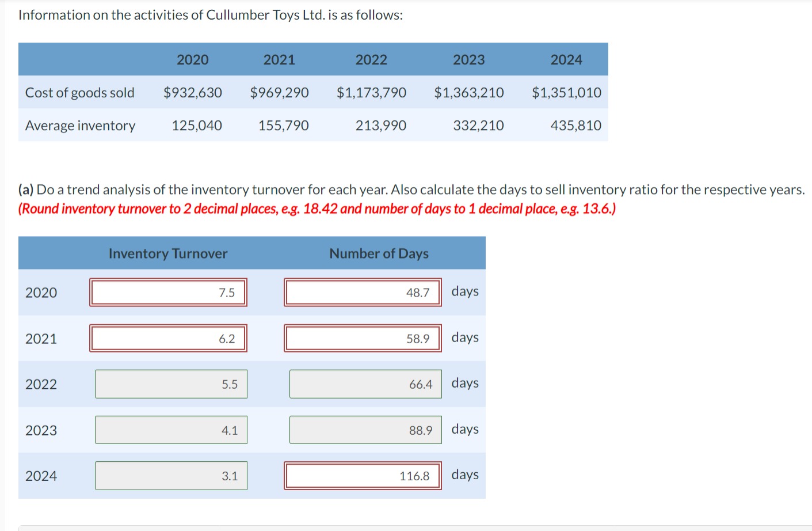This screenshot has height=531, width=812.
Task: Select the 2022 cost of goods sold value $1,173,790
Action: 371,93
